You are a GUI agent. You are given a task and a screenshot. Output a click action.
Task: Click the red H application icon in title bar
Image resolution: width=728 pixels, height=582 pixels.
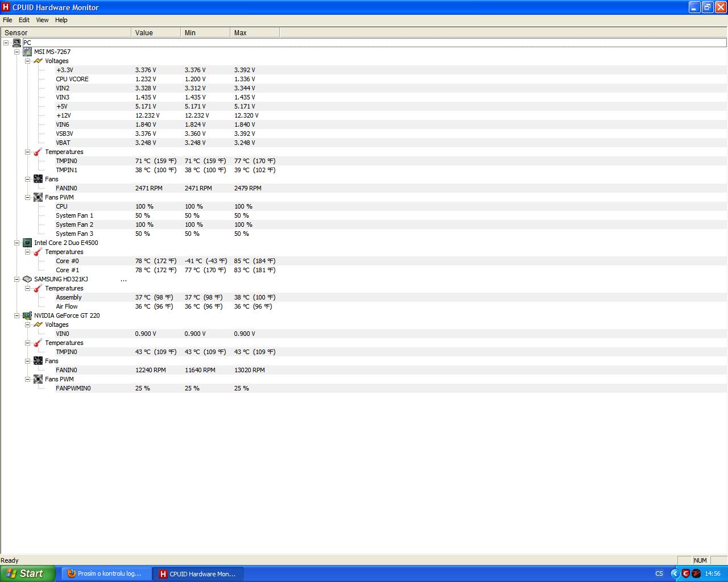click(x=6, y=7)
